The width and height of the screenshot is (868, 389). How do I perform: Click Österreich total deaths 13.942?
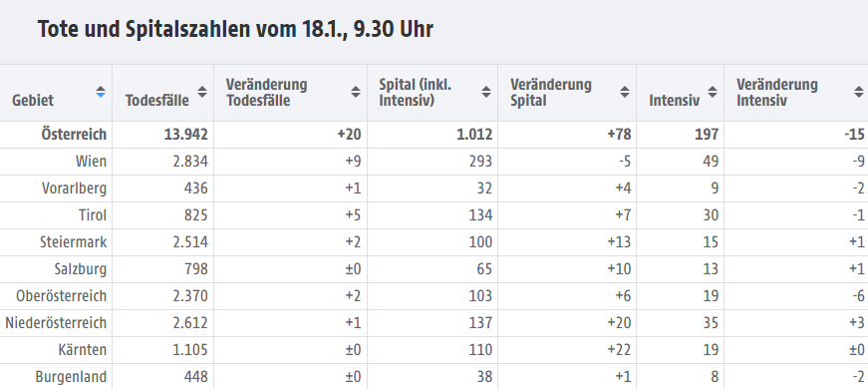point(186,134)
